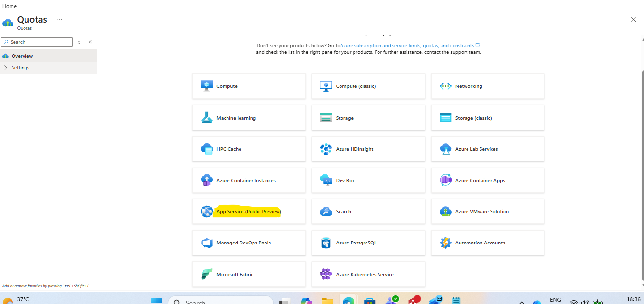Close the Quotas blade
Screen dimensions: 644x304
pos(633,20)
